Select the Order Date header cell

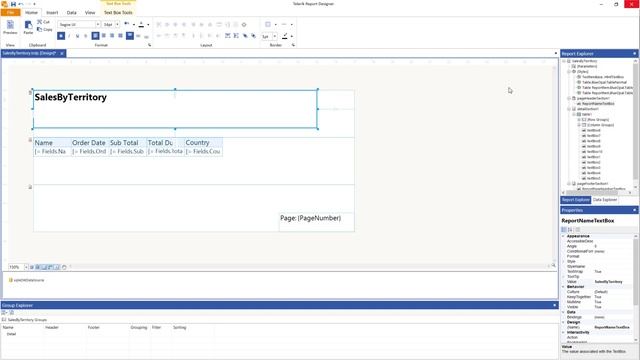point(90,142)
